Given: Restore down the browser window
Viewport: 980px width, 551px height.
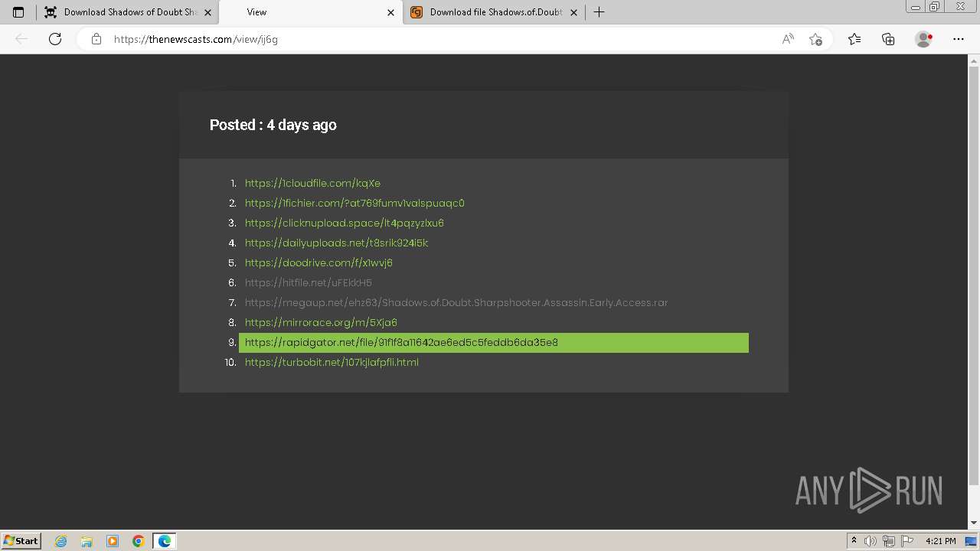Looking at the screenshot, I should click(935, 7).
